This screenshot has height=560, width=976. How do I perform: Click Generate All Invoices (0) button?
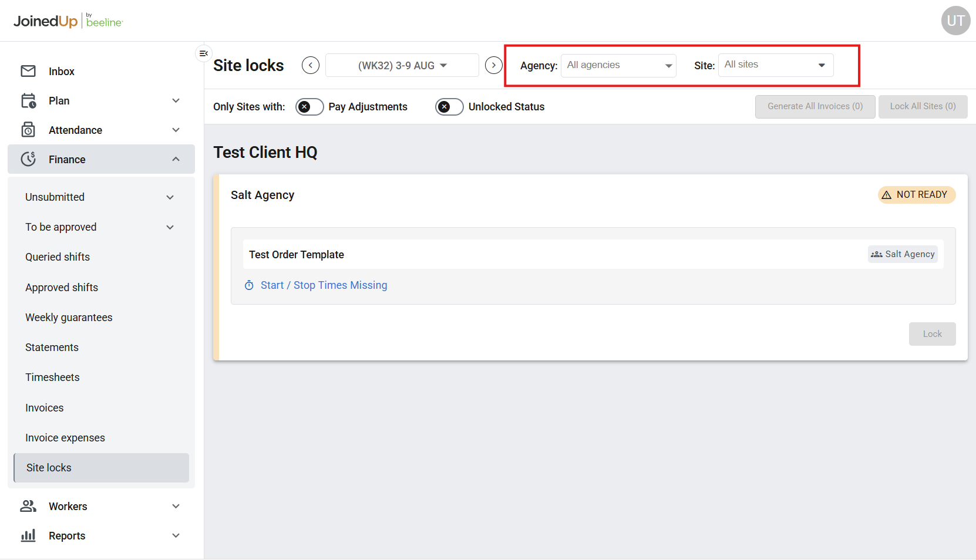pos(815,107)
